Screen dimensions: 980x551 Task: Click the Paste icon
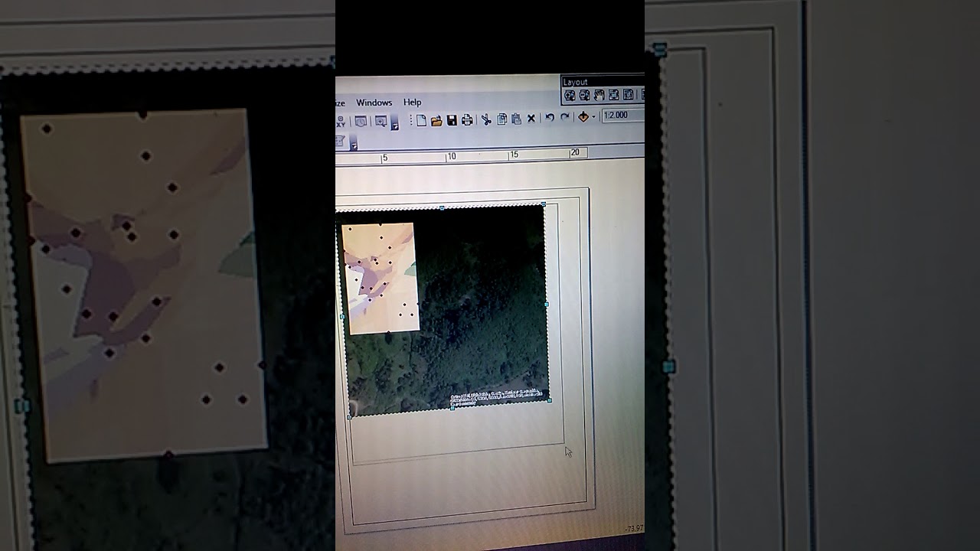coord(517,119)
